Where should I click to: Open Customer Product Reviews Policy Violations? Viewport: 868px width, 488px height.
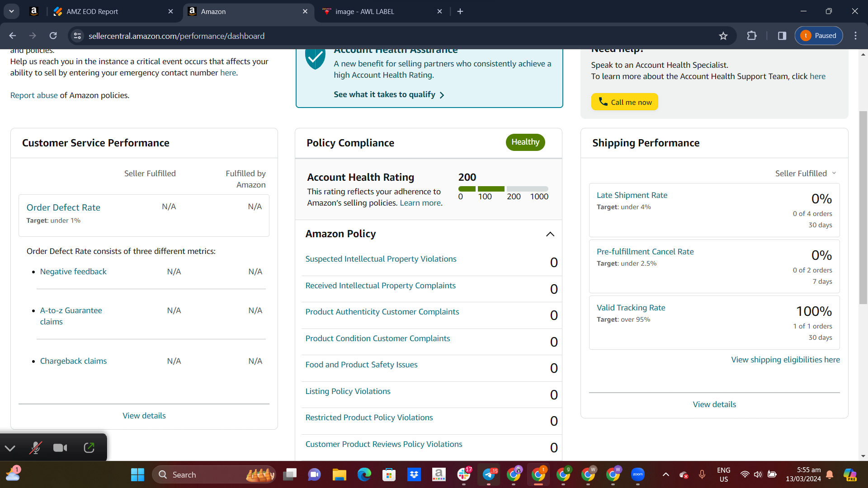click(384, 444)
